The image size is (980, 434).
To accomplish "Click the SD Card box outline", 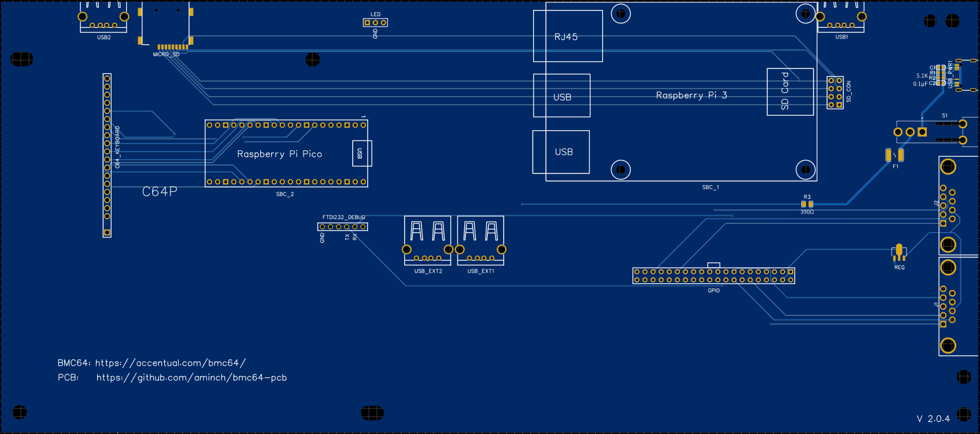I will point(790,91).
